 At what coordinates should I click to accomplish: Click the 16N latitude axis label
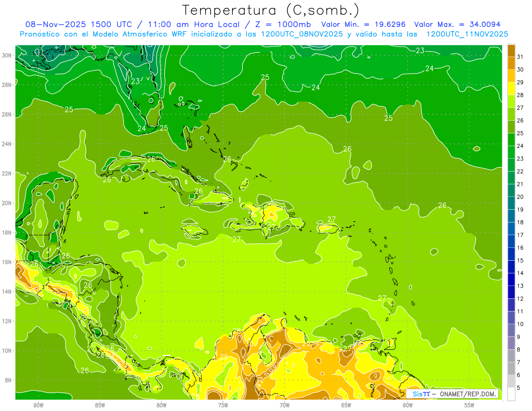pyautogui.click(x=7, y=262)
